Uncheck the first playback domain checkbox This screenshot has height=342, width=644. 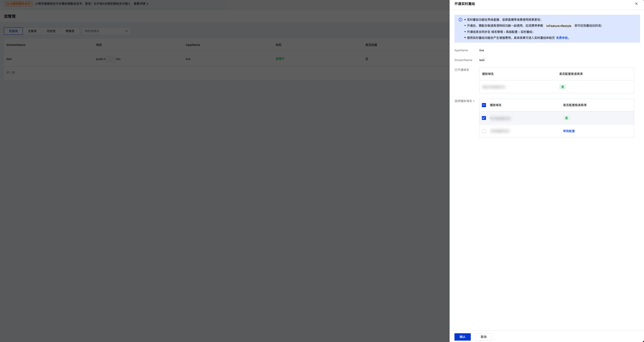pos(484,118)
